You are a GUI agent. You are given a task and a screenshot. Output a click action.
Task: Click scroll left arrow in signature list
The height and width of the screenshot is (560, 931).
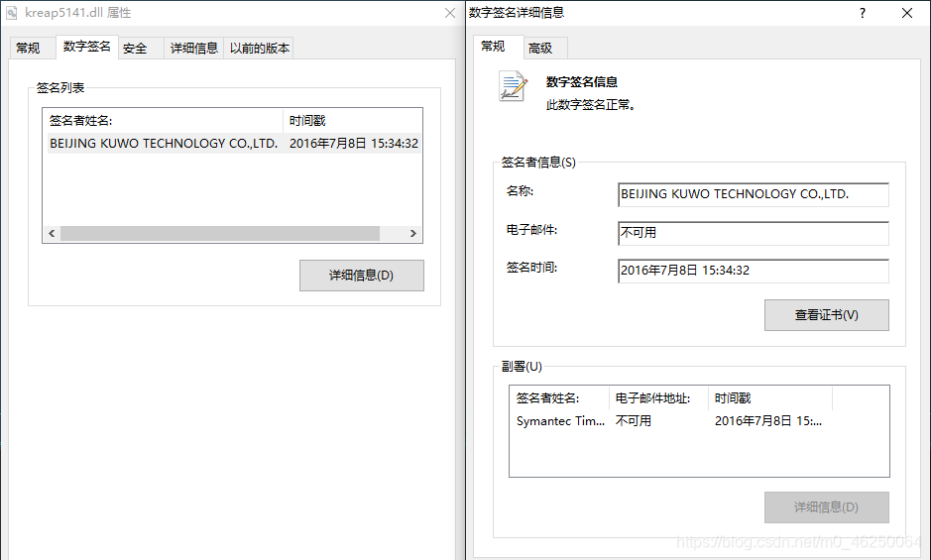coord(52,233)
